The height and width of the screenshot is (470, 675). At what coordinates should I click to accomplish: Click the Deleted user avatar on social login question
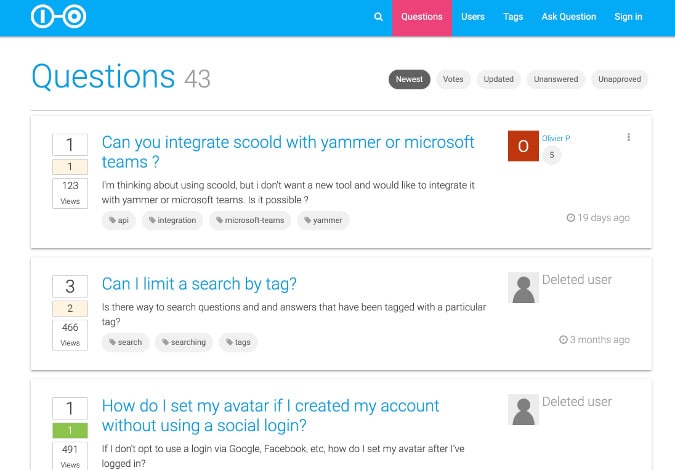coord(523,410)
